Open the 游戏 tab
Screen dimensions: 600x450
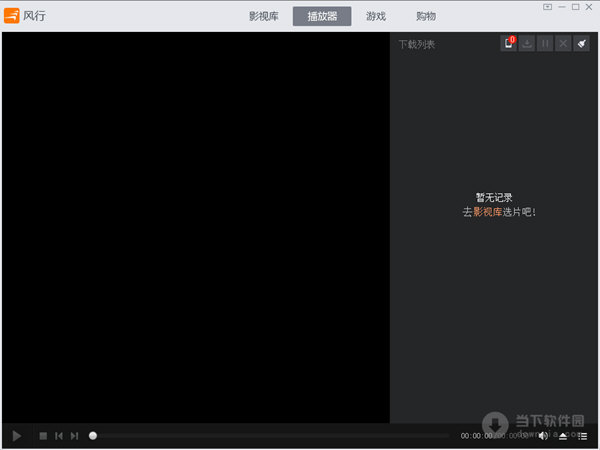pos(376,16)
